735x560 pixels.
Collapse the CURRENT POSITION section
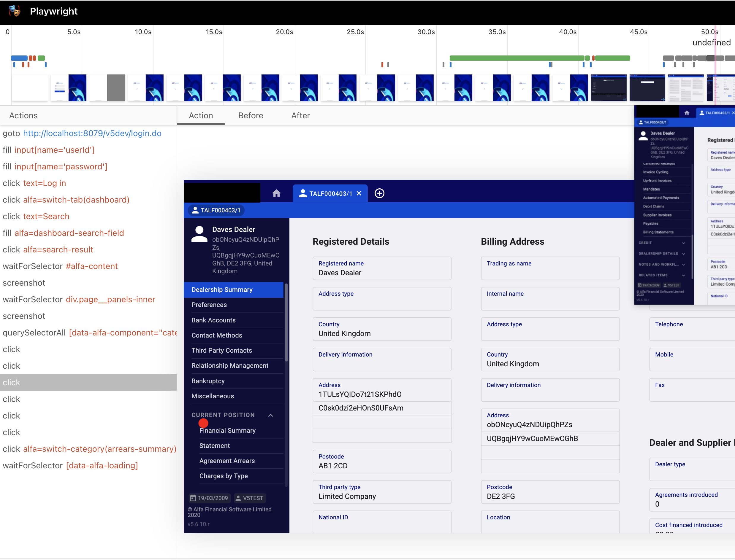click(x=271, y=415)
